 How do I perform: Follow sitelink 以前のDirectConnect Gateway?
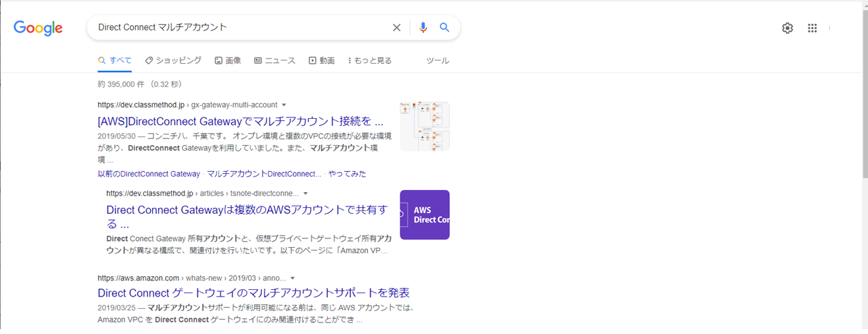(149, 174)
